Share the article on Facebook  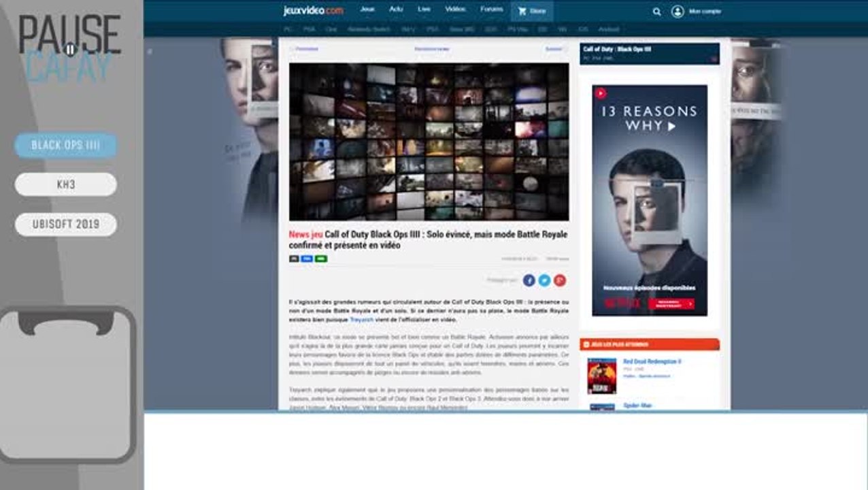pyautogui.click(x=529, y=280)
